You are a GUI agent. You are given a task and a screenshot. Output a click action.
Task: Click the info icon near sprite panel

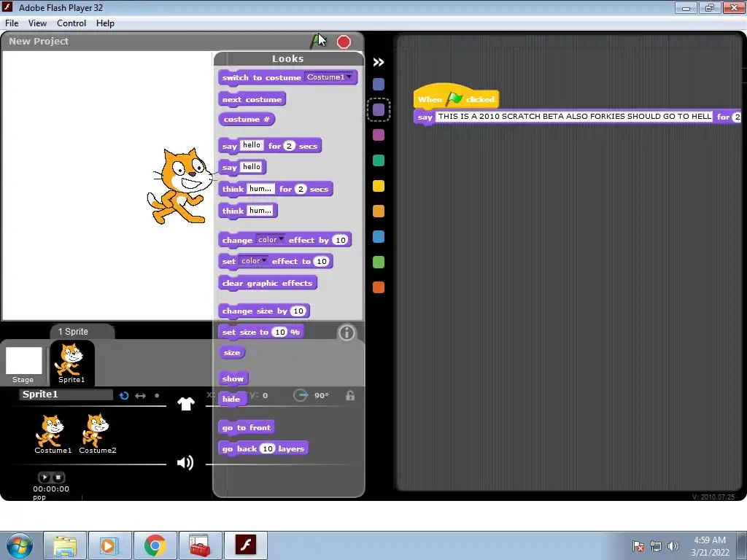(347, 332)
